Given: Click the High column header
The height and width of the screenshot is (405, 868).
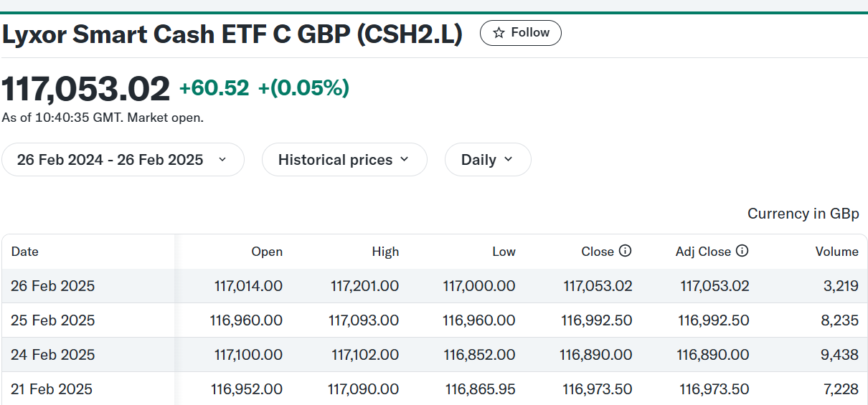Looking at the screenshot, I should click(x=385, y=252).
